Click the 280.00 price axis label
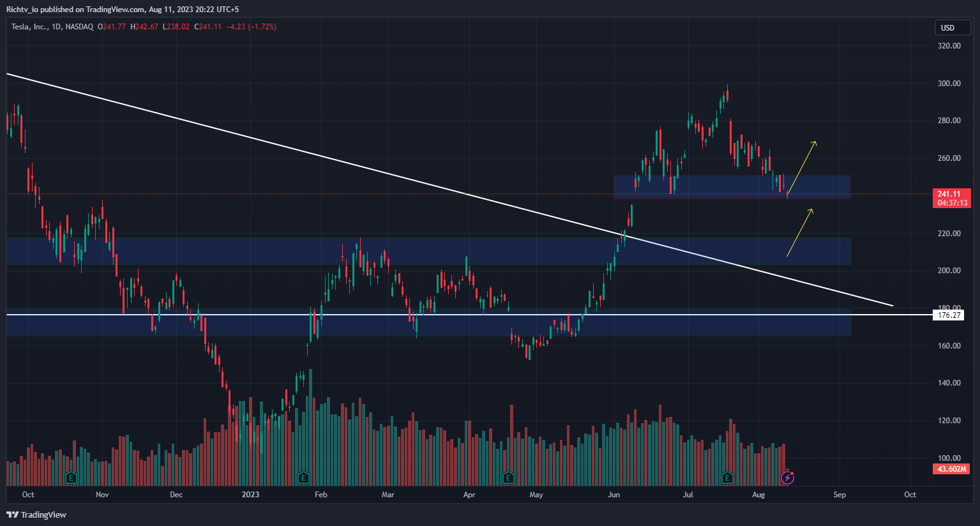 (x=949, y=121)
